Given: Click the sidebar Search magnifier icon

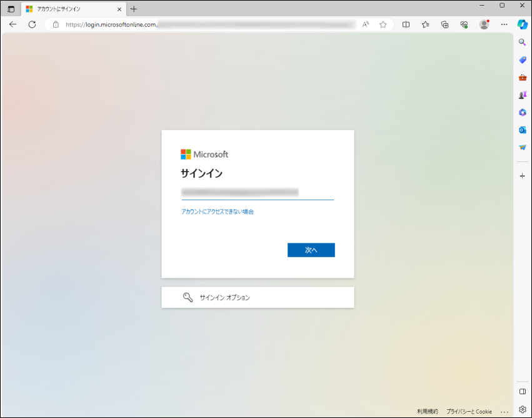Looking at the screenshot, I should 522,42.
